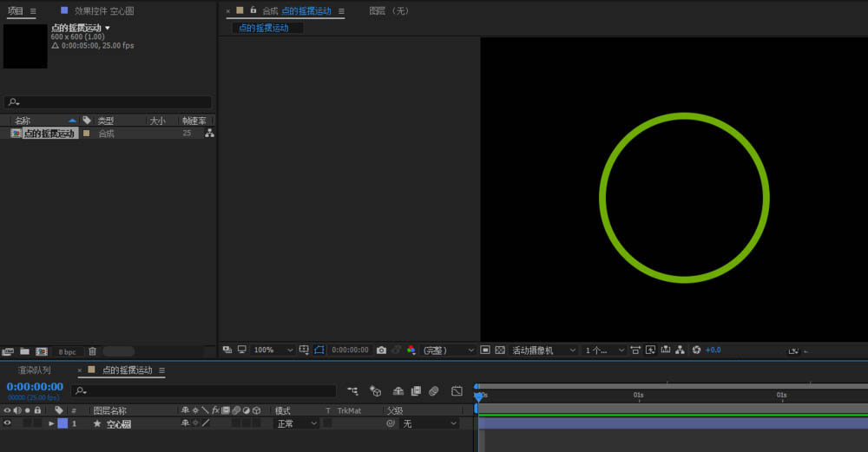The image size is (868, 452).
Task: Click the reset exposure icon
Action: click(x=696, y=350)
